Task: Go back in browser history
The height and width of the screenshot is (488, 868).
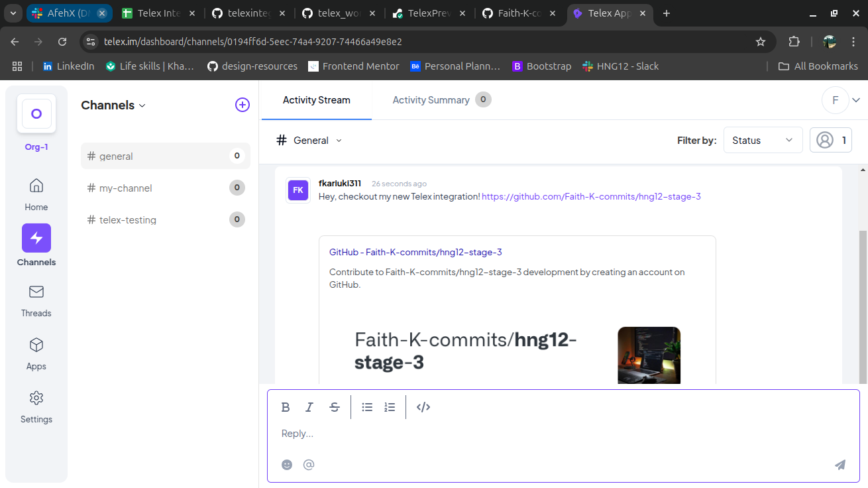Action: click(x=15, y=42)
